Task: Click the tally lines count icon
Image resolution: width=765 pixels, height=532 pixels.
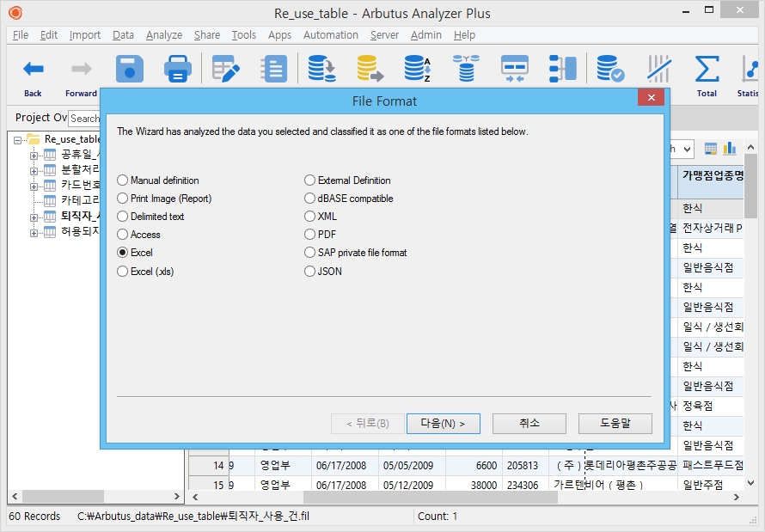Action: 658,69
